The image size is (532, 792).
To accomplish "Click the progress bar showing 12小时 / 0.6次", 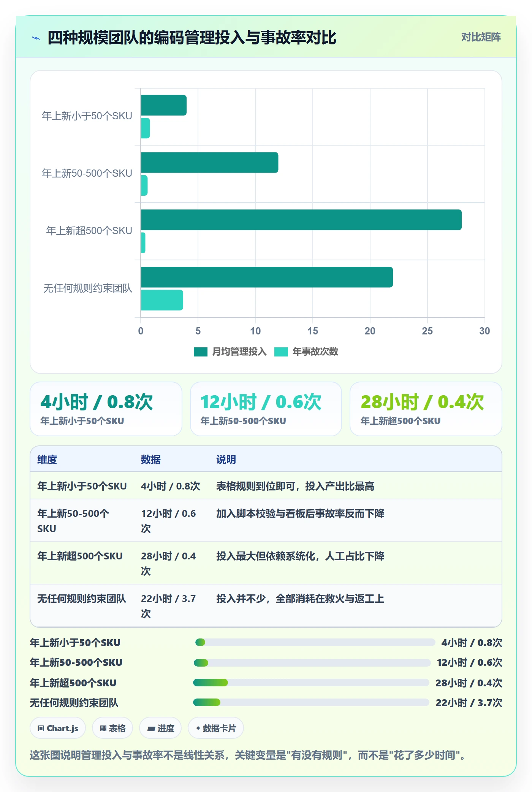I will pyautogui.click(x=312, y=663).
